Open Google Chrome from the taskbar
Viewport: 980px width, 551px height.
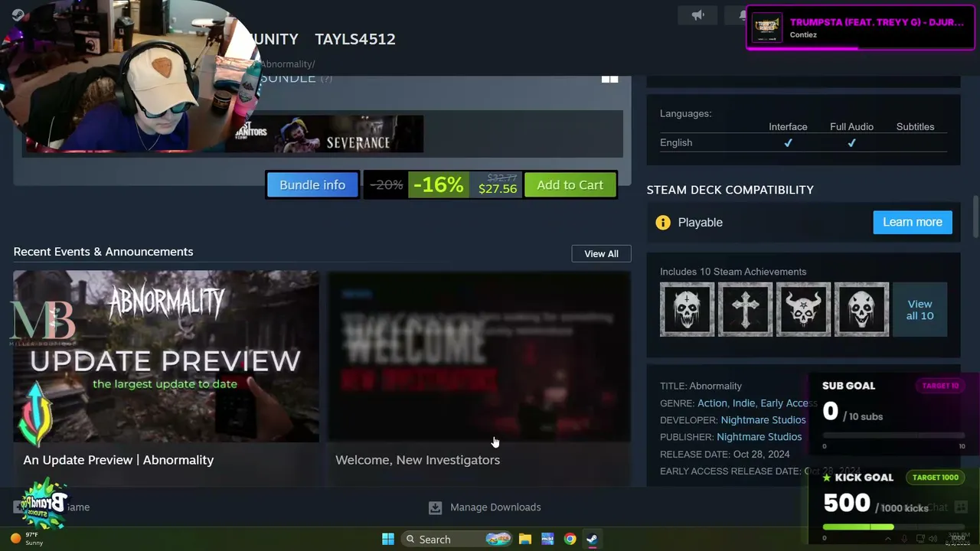pyautogui.click(x=570, y=539)
